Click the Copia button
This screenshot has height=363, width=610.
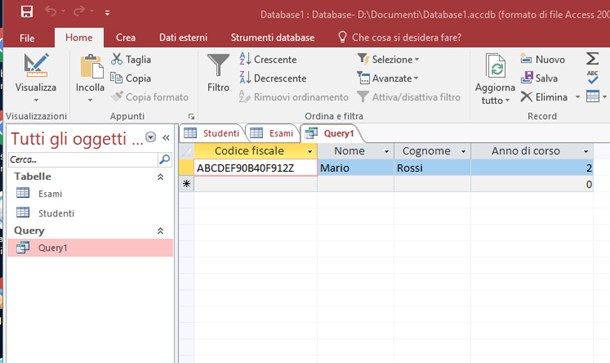[x=131, y=78]
